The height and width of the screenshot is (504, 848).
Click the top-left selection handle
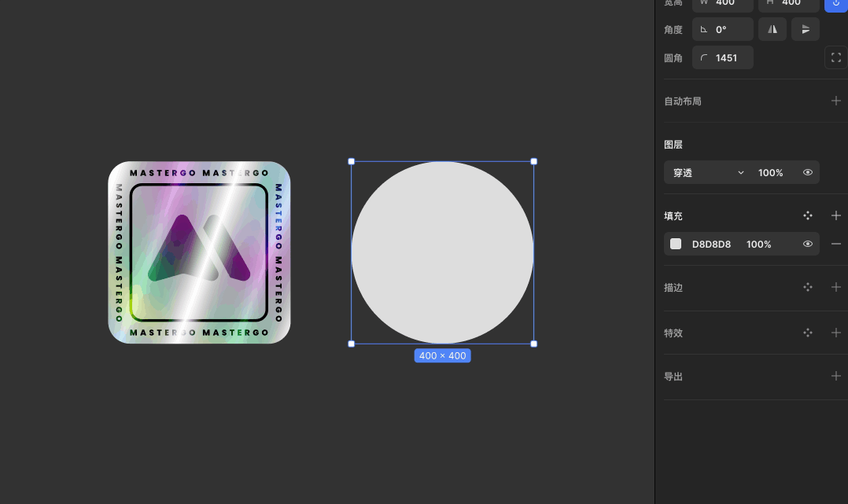point(352,161)
